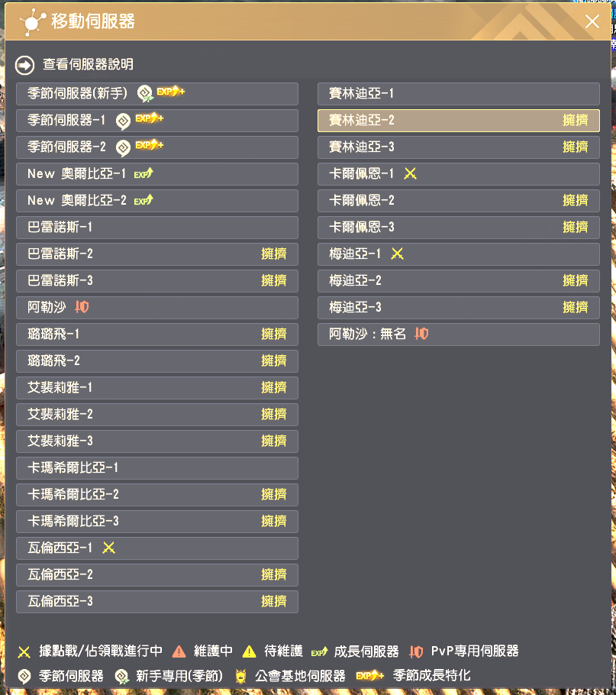616x695 pixels.
Task: Click the arrow icon beside 查看伺服器說明
Action: pyautogui.click(x=24, y=65)
